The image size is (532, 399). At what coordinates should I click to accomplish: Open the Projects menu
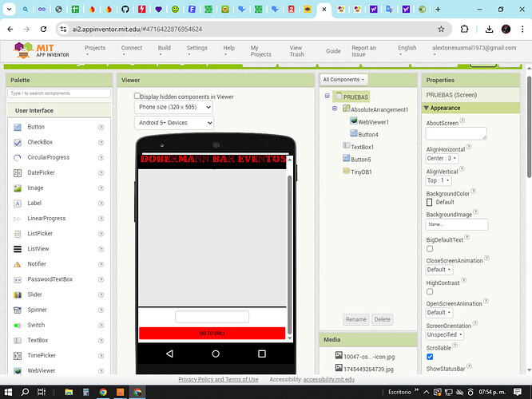95,50
